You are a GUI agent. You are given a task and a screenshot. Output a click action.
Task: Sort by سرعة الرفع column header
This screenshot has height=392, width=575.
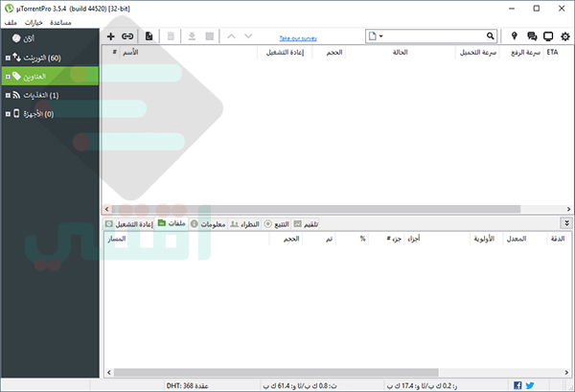click(522, 53)
